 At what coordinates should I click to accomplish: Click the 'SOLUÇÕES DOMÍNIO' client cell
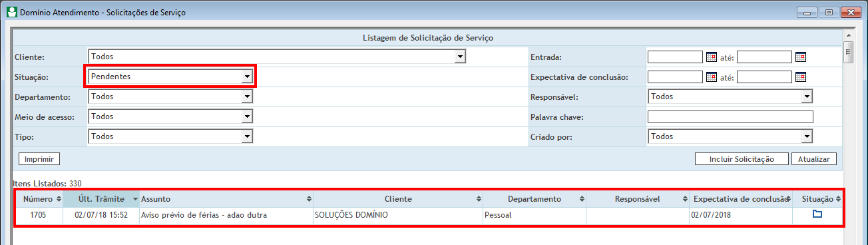[x=398, y=215]
